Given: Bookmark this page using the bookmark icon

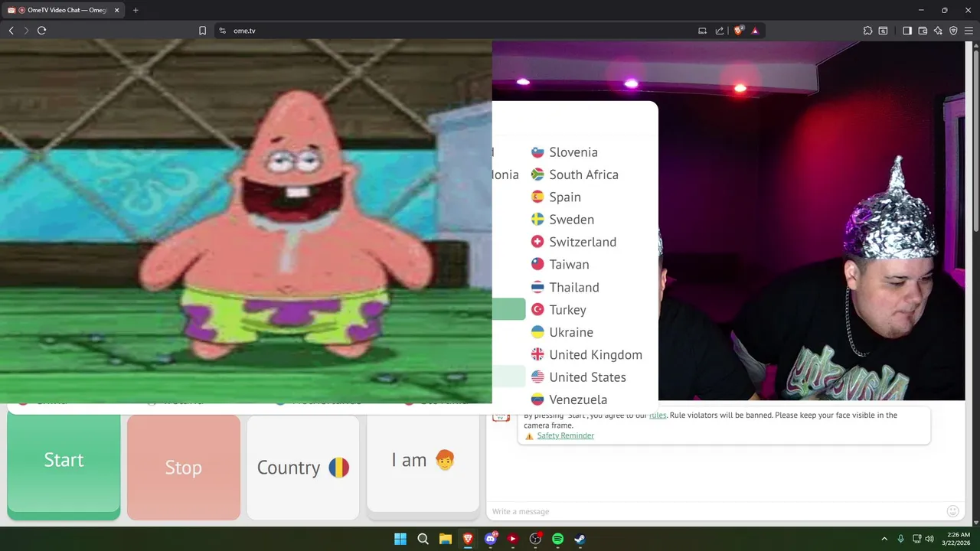Looking at the screenshot, I should point(202,31).
